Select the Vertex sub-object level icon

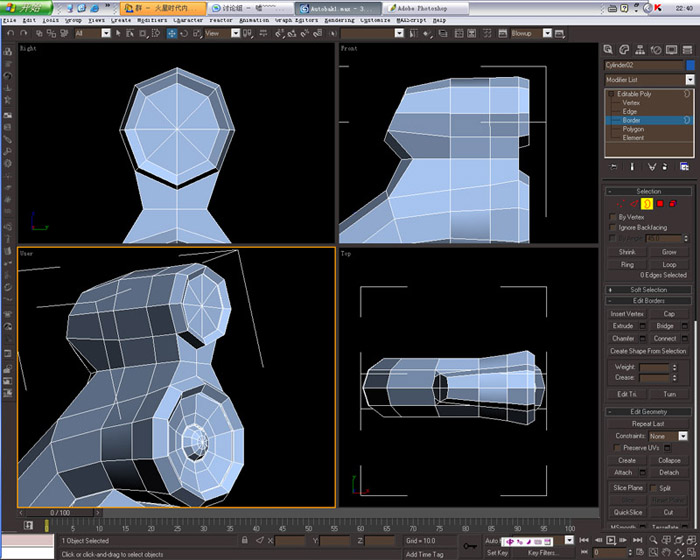click(x=621, y=204)
